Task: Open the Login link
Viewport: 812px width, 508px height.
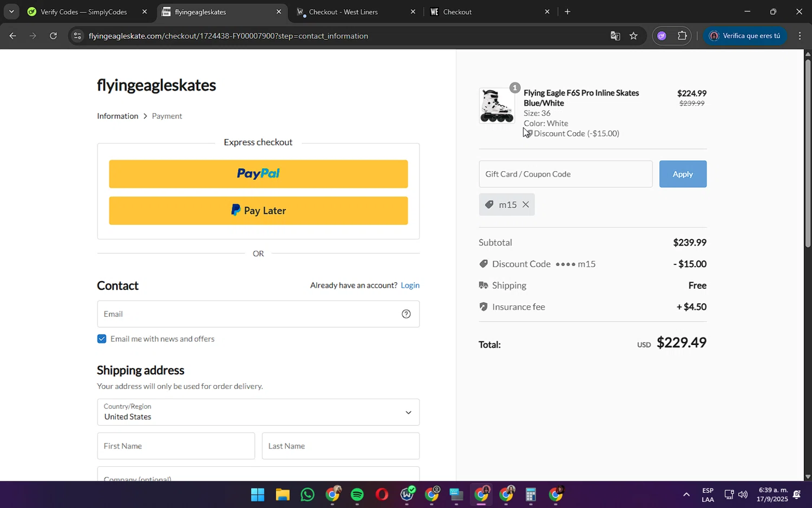Action: (x=410, y=285)
